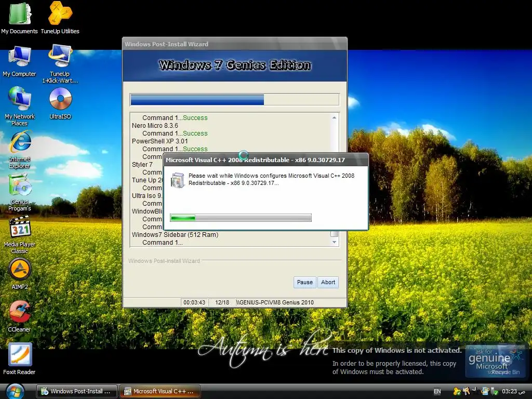532x399 pixels.
Task: Click the Windows 7 Genius Edition banner
Action: tap(234, 65)
